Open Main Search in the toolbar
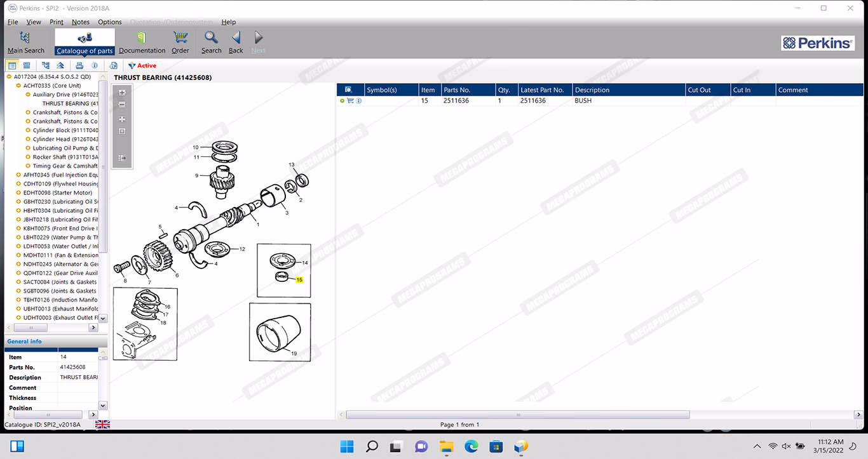The image size is (868, 459). 26,42
